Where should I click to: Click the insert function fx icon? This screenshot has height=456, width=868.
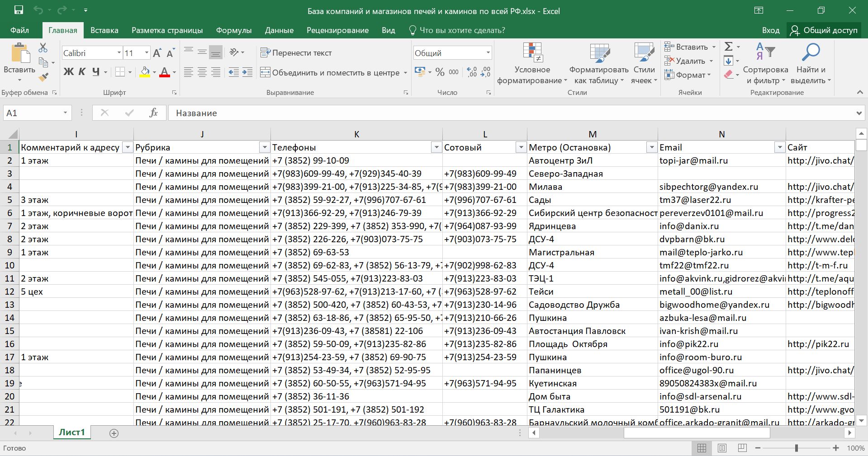153,113
